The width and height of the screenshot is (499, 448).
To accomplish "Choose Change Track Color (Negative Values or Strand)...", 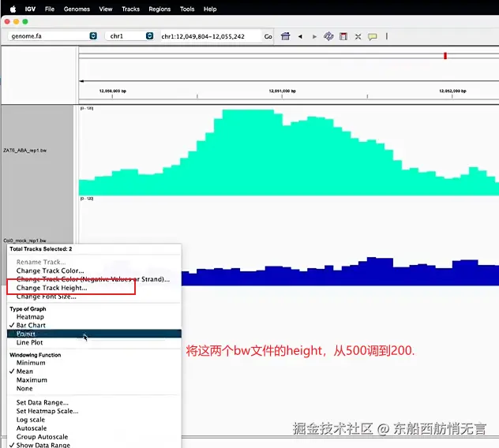I will pyautogui.click(x=93, y=279).
